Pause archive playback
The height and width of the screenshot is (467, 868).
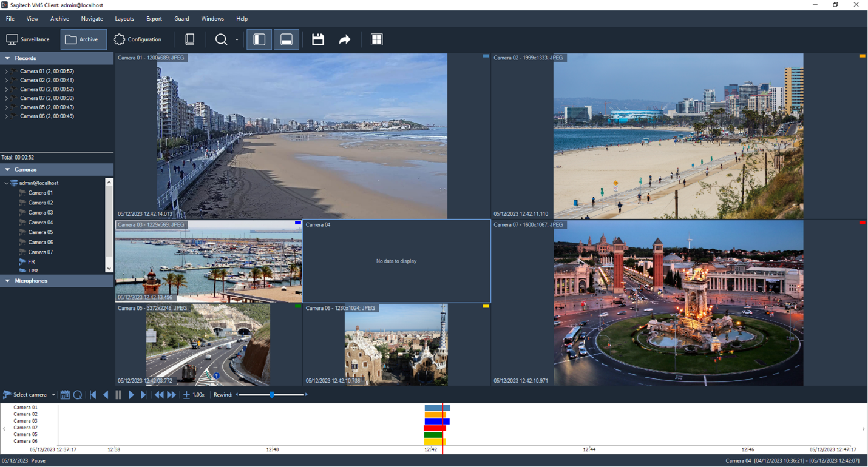(118, 395)
